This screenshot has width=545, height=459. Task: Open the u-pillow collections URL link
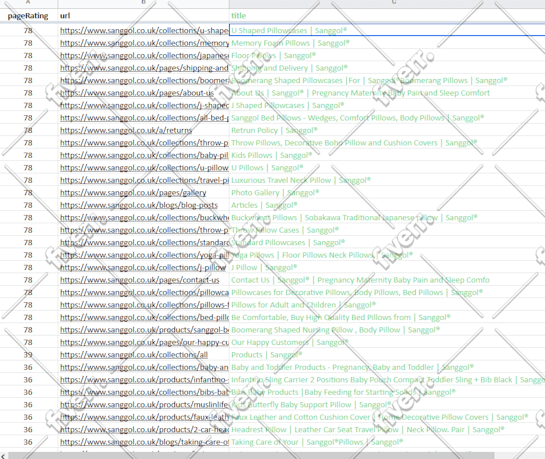click(x=144, y=168)
